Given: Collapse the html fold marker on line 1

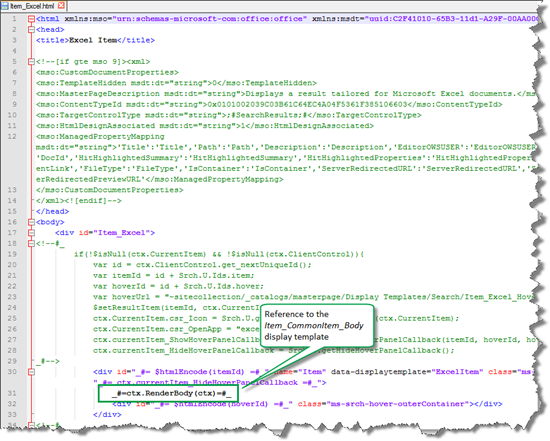Looking at the screenshot, I should pyautogui.click(x=31, y=19).
